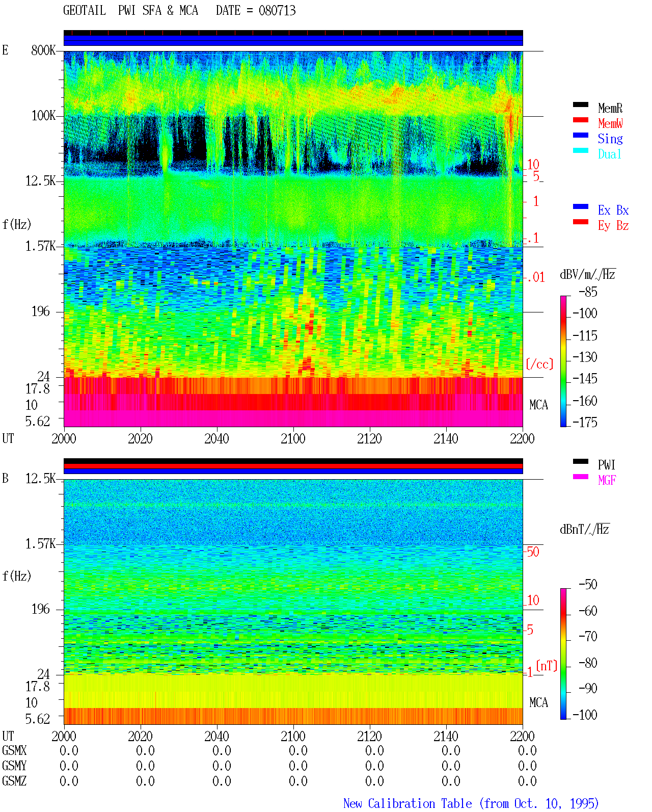
Task: Click the upper panel 2100 UT time label
Action: [293, 439]
